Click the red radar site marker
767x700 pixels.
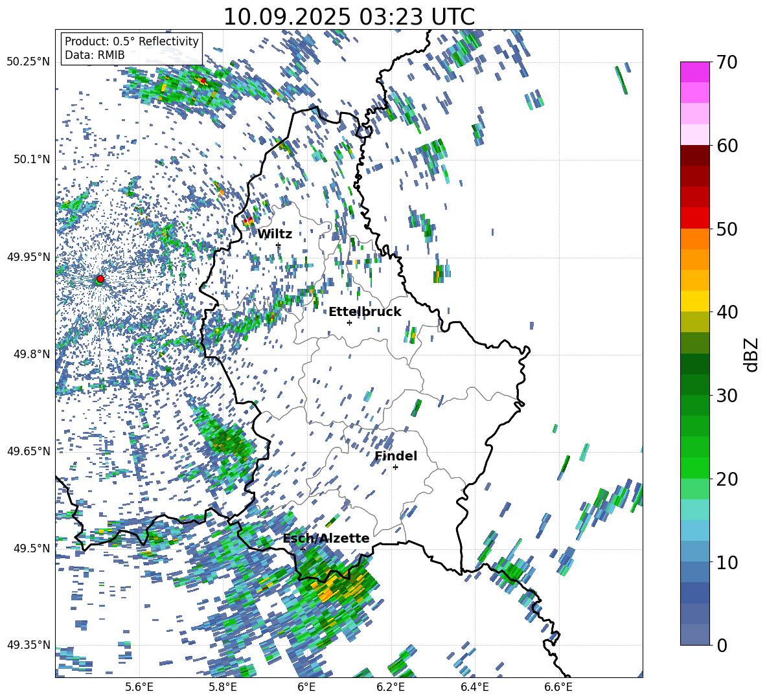(100, 279)
